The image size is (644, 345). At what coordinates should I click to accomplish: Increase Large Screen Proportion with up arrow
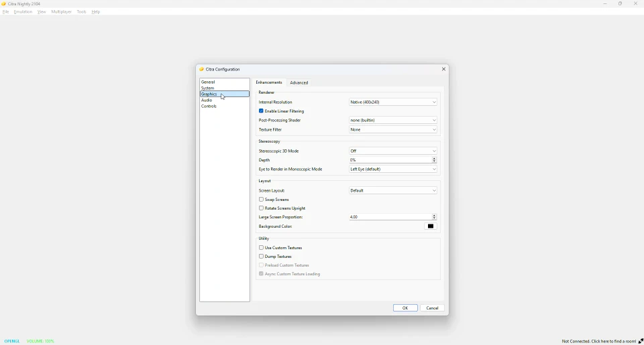point(434,215)
